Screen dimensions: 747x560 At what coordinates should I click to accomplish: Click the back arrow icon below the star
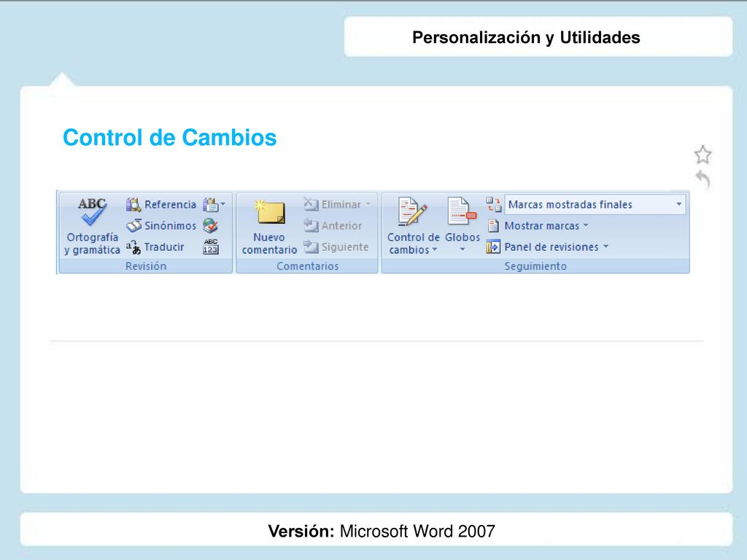[x=703, y=179]
